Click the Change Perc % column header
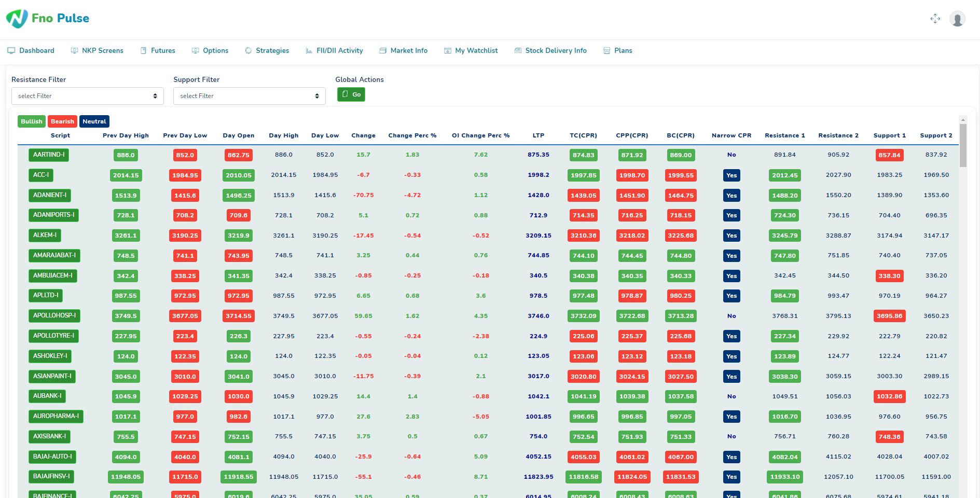Viewport: 980px width, 498px height. pyautogui.click(x=412, y=135)
